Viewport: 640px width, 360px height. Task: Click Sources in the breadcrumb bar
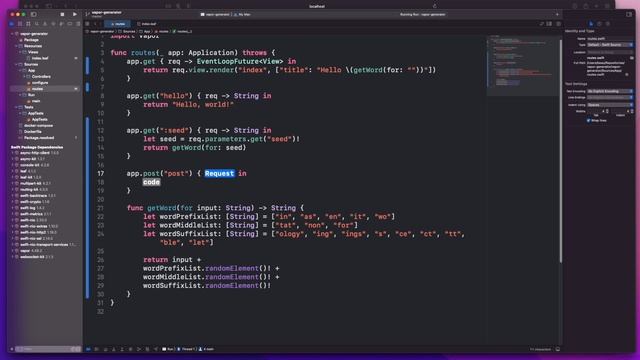[127, 31]
